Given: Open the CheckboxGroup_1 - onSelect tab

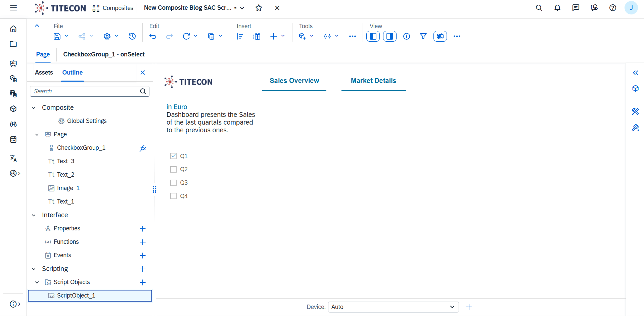Looking at the screenshot, I should [104, 54].
